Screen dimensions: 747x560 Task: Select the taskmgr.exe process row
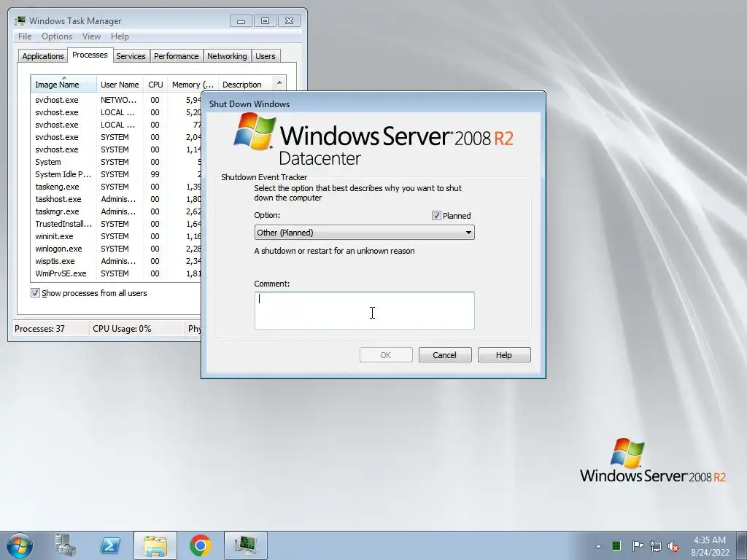click(x=116, y=211)
